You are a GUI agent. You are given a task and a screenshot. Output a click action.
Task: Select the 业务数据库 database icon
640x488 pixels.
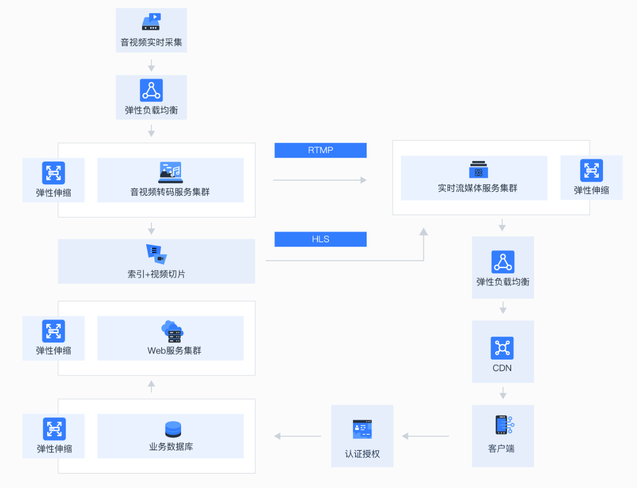[173, 429]
